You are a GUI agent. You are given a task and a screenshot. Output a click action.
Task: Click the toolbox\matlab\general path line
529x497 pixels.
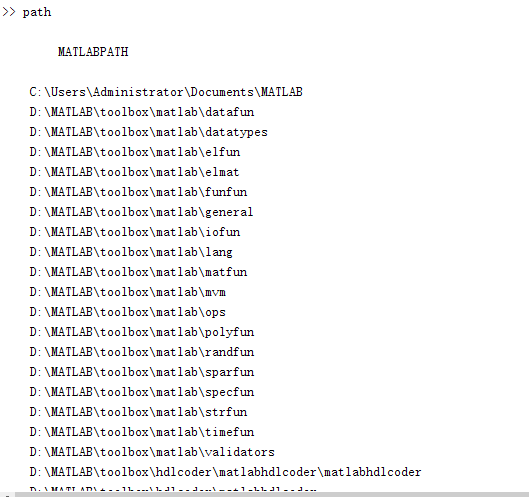(x=141, y=212)
